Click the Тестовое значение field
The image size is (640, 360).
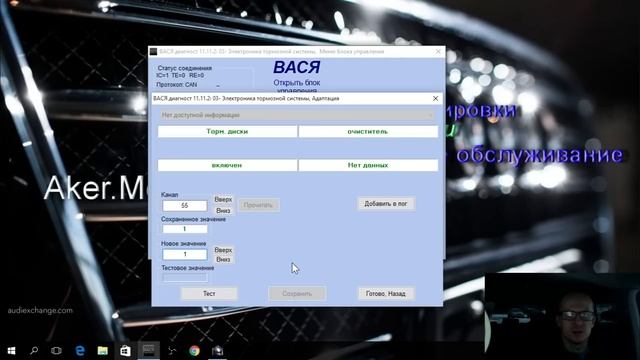click(x=184, y=278)
